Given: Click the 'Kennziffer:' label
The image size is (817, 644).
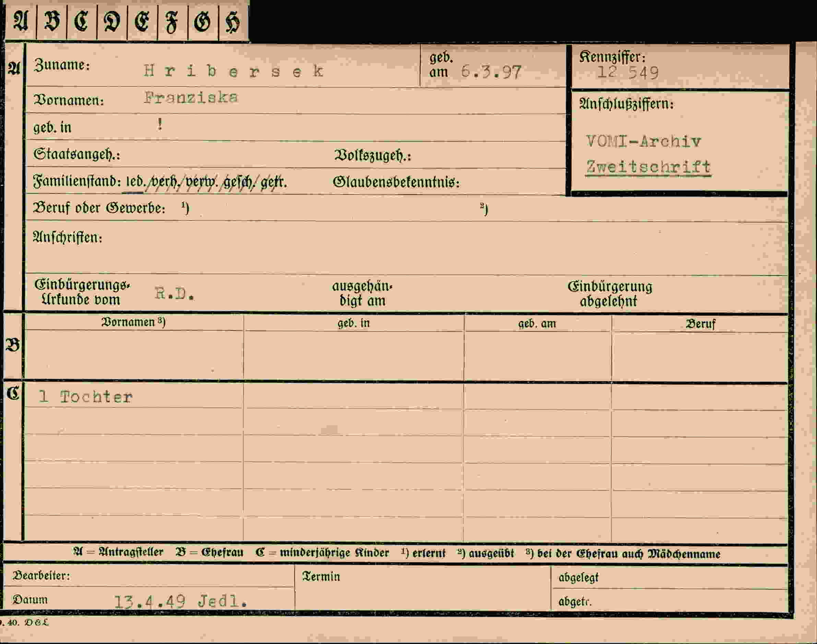Looking at the screenshot, I should click(612, 57).
